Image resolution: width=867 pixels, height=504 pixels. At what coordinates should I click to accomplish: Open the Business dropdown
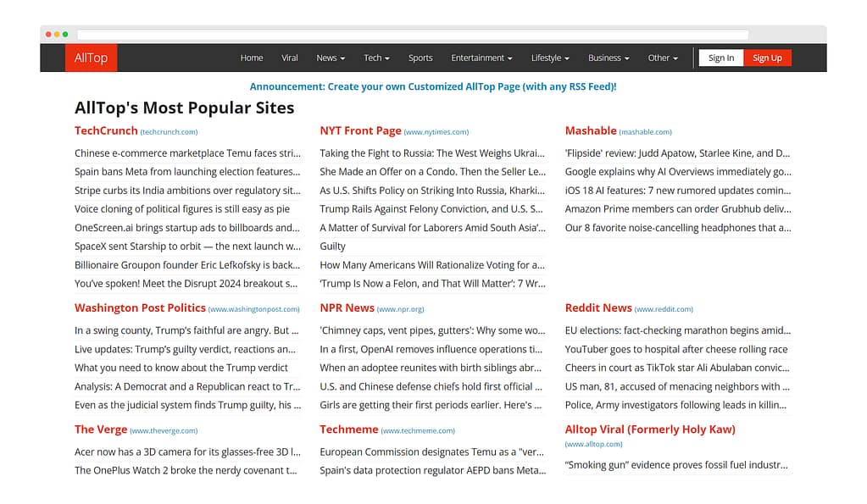(607, 58)
